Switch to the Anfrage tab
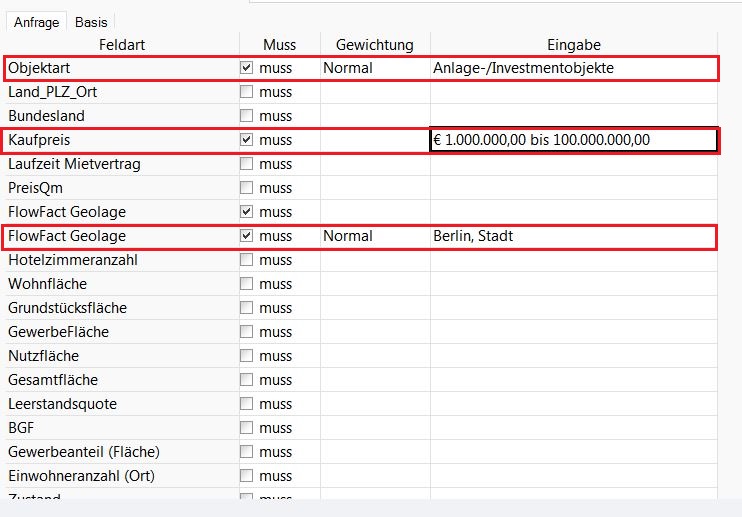The image size is (742, 517). pyautogui.click(x=36, y=22)
